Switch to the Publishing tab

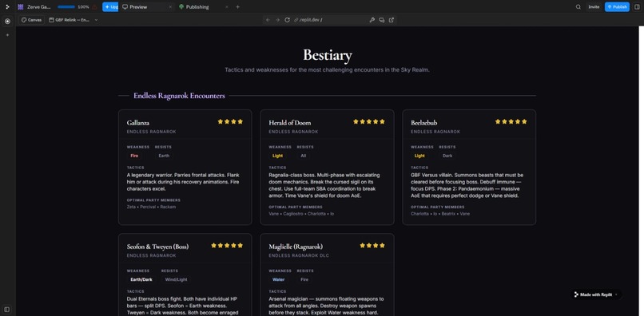(197, 7)
